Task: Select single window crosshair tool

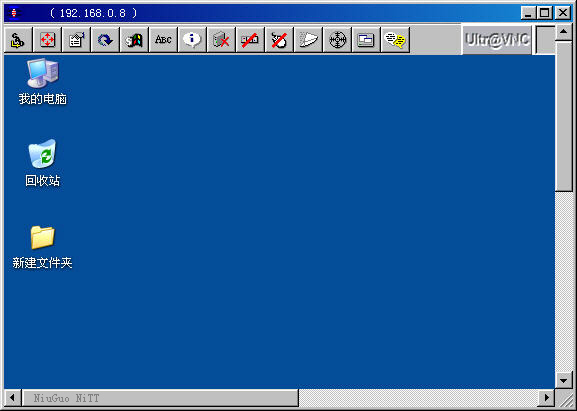Action: (x=337, y=39)
